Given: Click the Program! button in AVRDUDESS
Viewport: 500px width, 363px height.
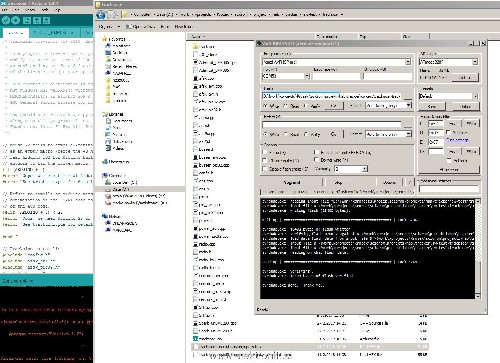Looking at the screenshot, I should pyautogui.click(x=292, y=183).
